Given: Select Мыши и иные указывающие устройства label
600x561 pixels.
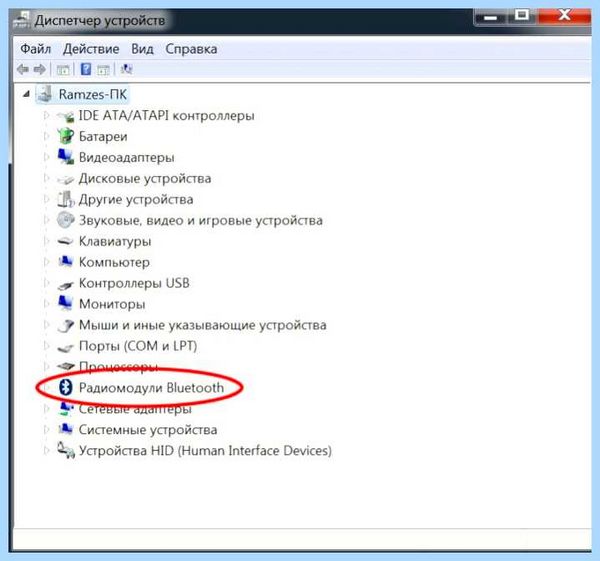Looking at the screenshot, I should point(203,325).
